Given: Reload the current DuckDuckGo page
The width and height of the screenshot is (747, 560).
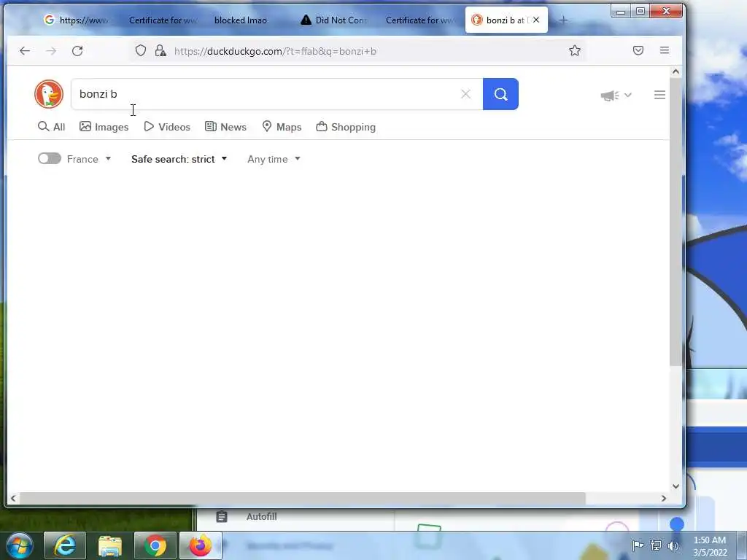Looking at the screenshot, I should (x=77, y=51).
